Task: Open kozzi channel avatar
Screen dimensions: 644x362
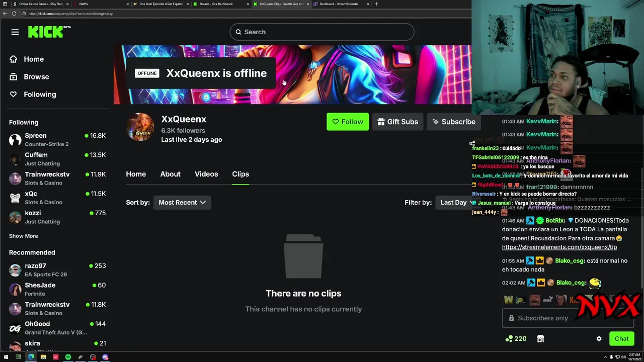Action: tap(16, 217)
